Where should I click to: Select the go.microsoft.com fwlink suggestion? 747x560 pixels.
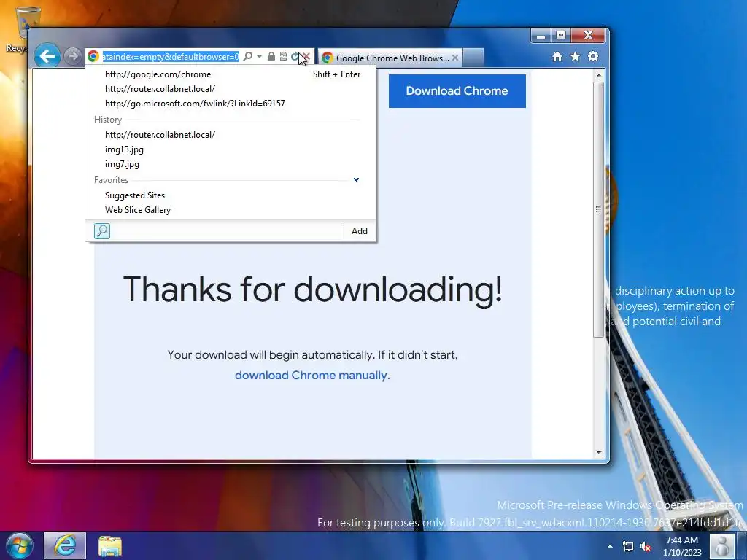point(231,104)
